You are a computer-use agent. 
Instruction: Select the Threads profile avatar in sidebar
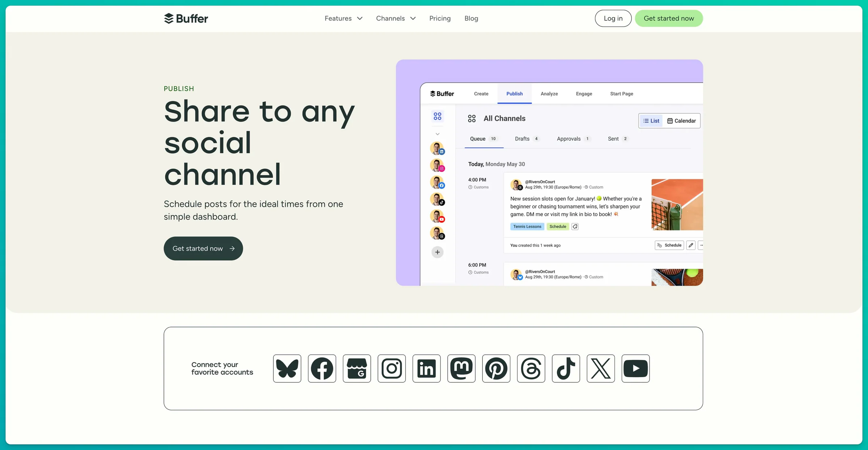coord(437,233)
